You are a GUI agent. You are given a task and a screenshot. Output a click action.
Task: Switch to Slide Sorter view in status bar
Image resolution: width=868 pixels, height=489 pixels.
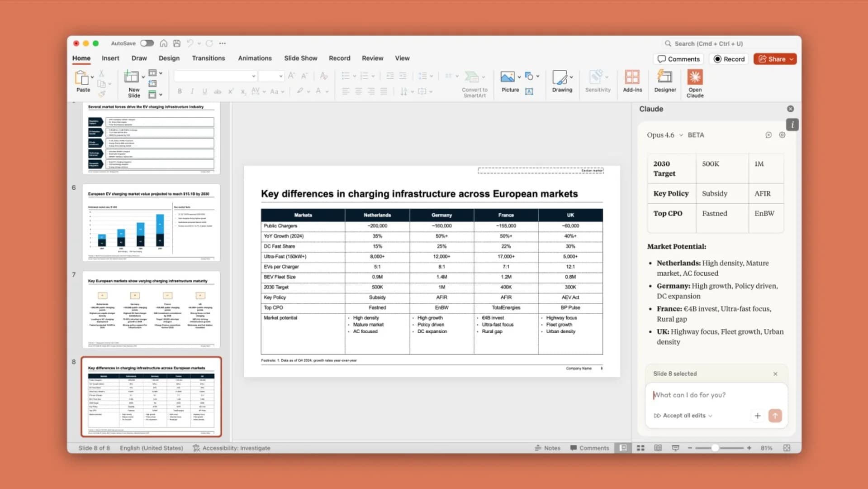point(640,448)
